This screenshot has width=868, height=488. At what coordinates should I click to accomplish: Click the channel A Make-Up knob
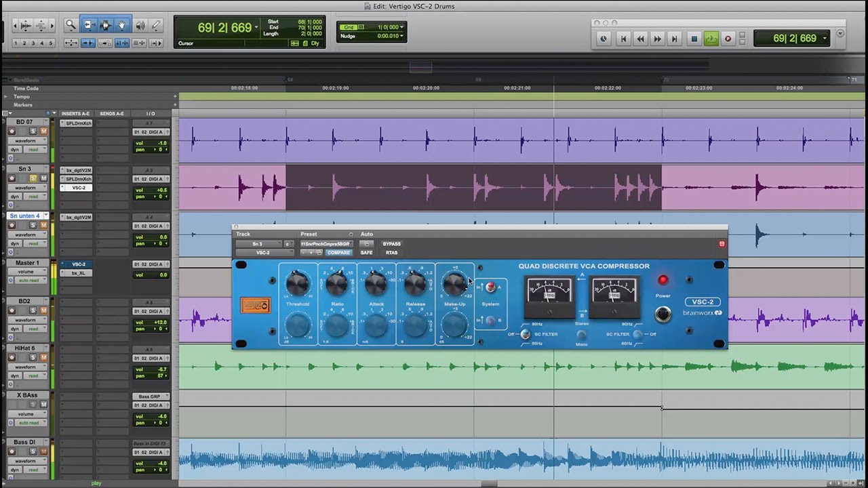pyautogui.click(x=454, y=285)
